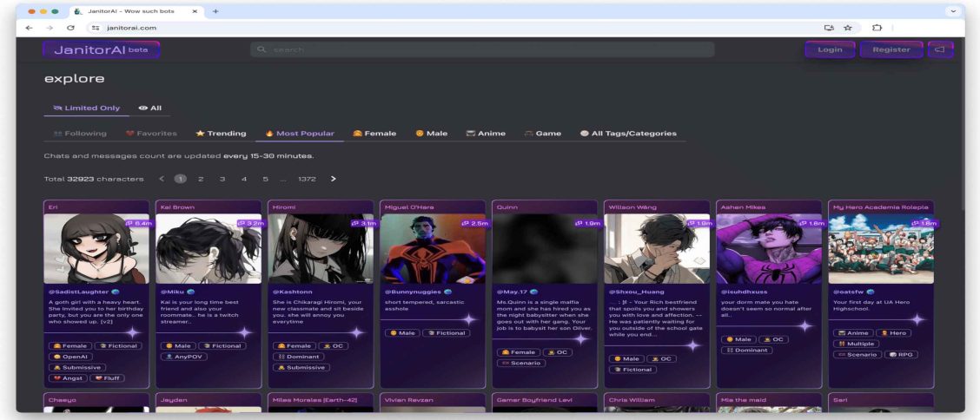This screenshot has height=420, width=980.
Task: Reload the page in the browser
Action: click(x=68, y=28)
